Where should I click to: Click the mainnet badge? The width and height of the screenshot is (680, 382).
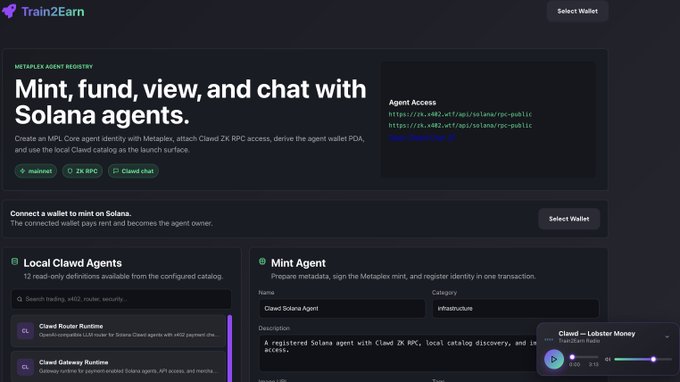point(36,171)
